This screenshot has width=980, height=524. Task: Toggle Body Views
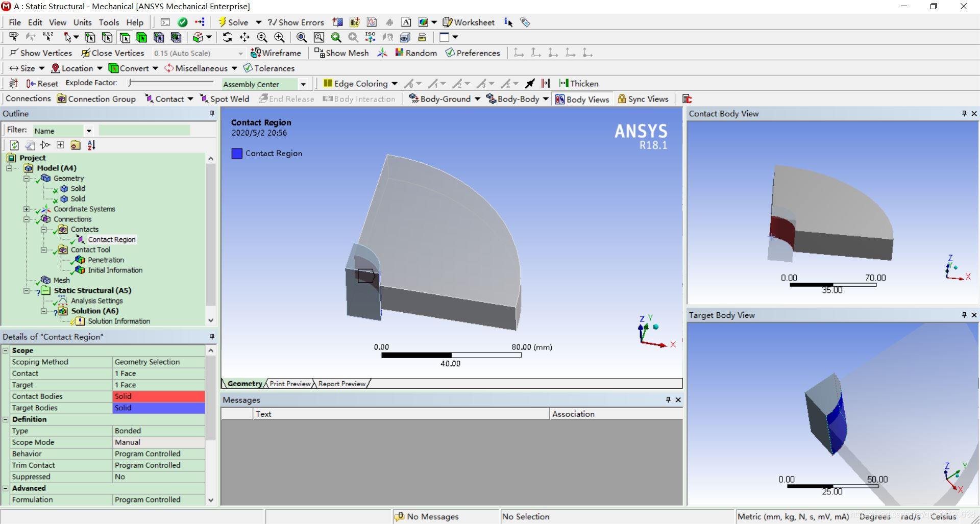click(582, 99)
